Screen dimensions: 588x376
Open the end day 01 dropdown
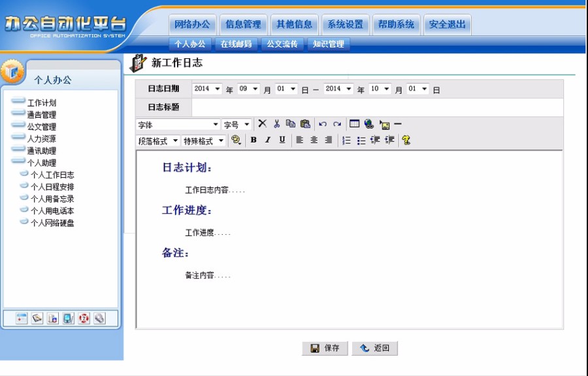pos(417,88)
